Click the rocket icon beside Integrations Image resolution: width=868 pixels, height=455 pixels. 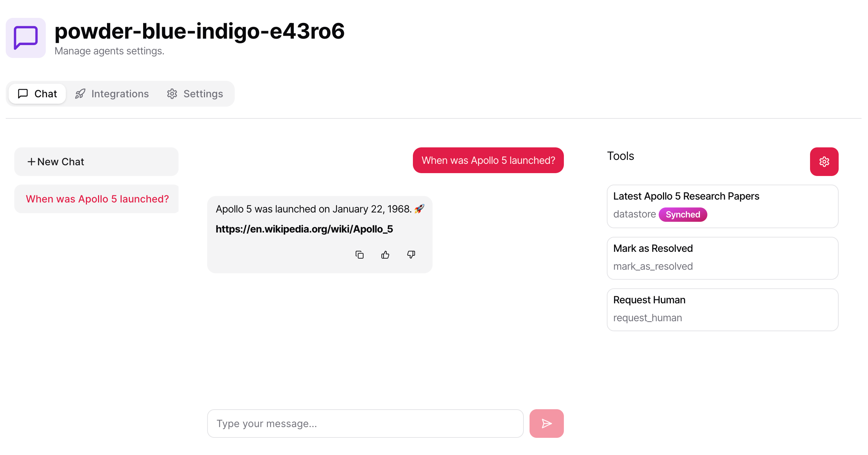point(80,94)
